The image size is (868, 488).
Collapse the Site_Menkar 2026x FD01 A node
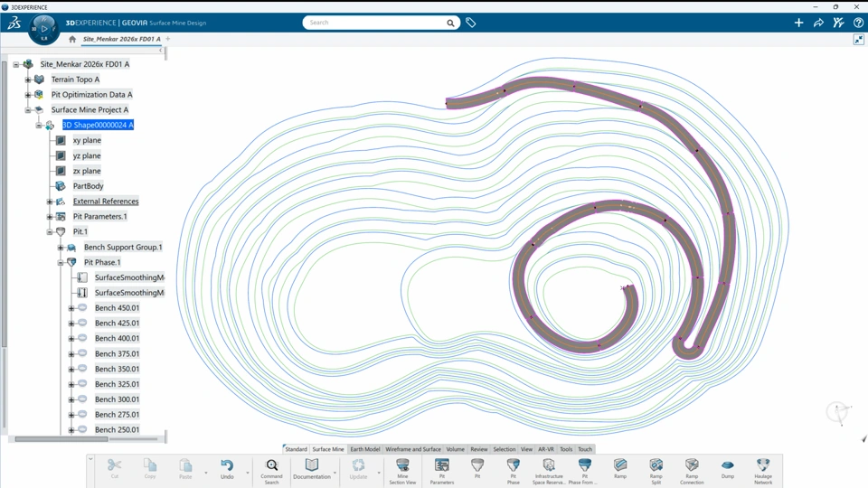(x=16, y=64)
